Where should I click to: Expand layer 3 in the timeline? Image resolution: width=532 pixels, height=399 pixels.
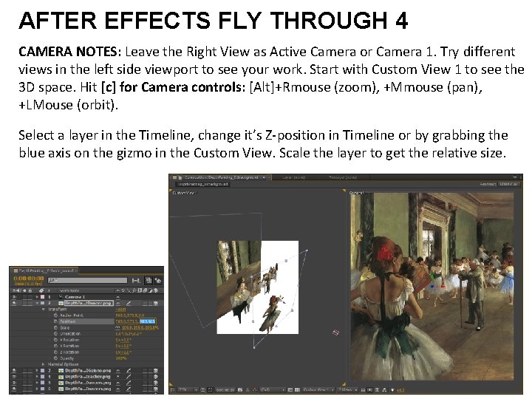click(x=37, y=370)
